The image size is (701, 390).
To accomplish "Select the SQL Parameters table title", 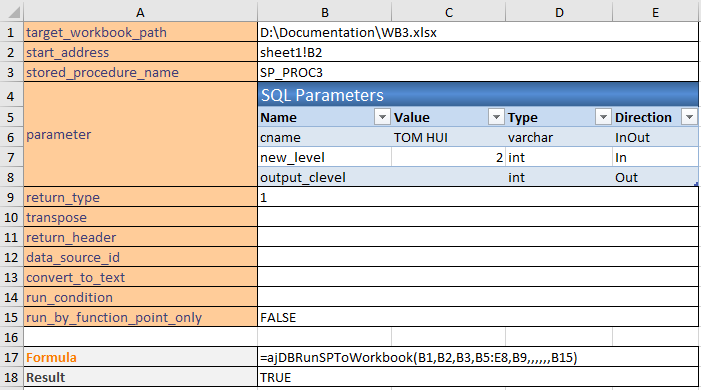I will [478, 95].
